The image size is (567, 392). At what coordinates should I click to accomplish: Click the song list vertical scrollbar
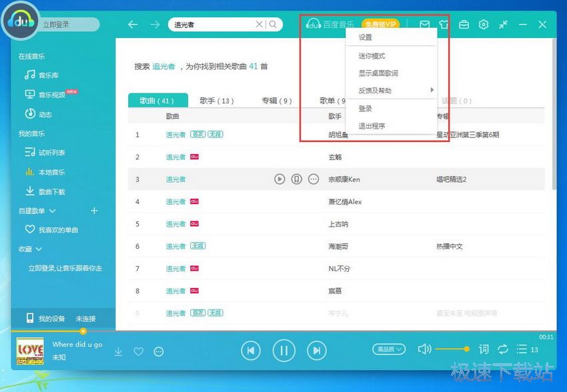tap(554, 114)
